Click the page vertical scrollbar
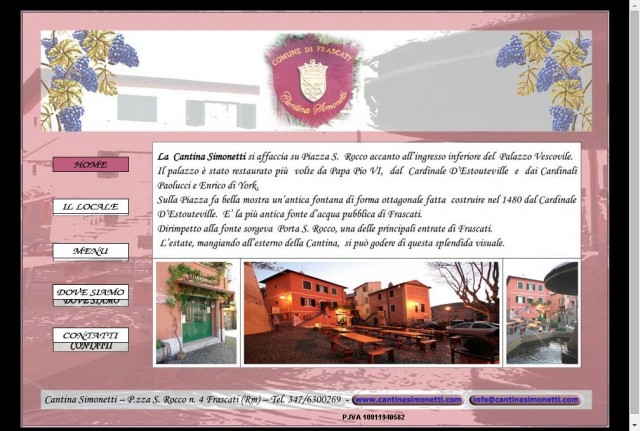The image size is (640, 431). coord(635,216)
